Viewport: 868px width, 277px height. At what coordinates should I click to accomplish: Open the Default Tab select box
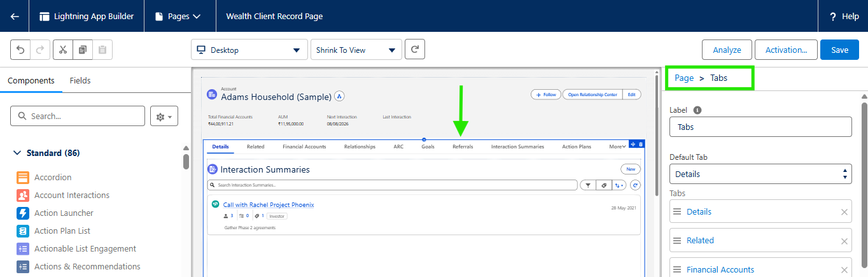(x=760, y=174)
